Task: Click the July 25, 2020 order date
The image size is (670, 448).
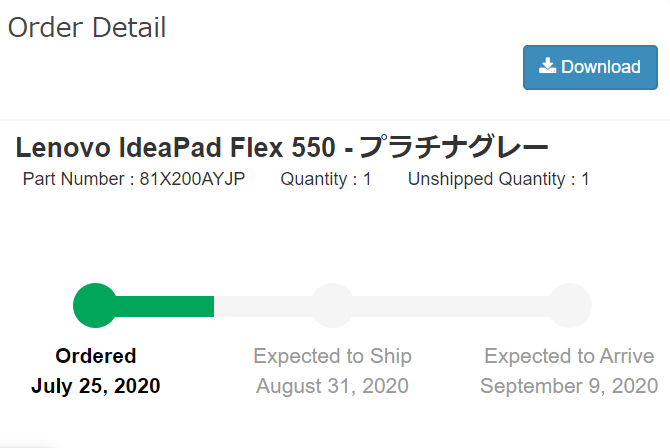Action: (96, 386)
